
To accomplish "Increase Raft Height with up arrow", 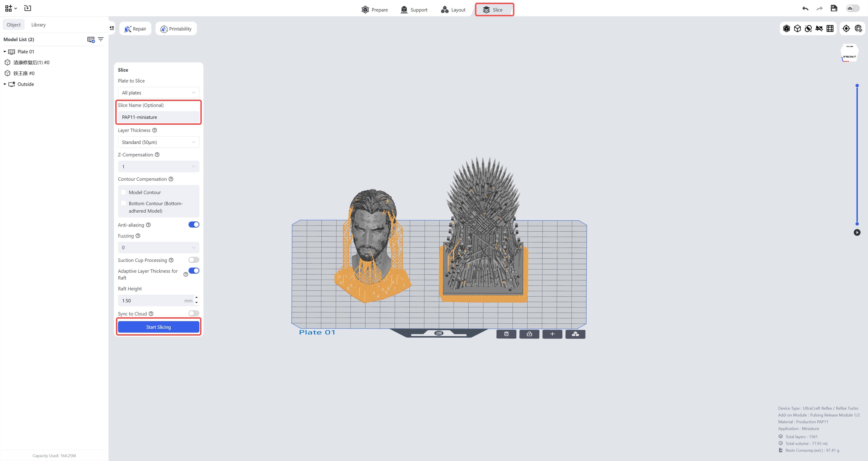I will [196, 298].
